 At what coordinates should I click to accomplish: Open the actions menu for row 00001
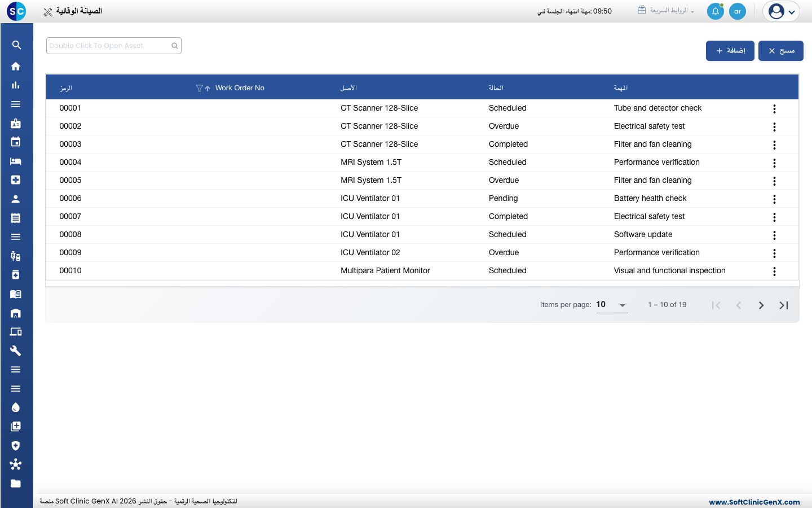tap(774, 108)
